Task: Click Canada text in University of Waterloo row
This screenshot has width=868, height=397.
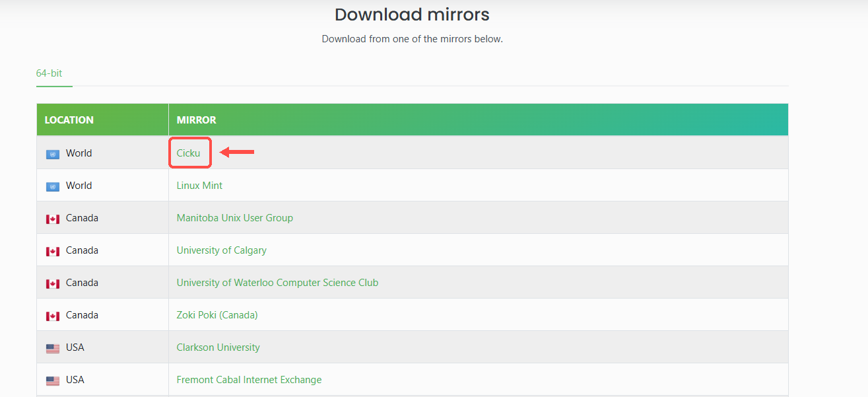Action: 82,283
